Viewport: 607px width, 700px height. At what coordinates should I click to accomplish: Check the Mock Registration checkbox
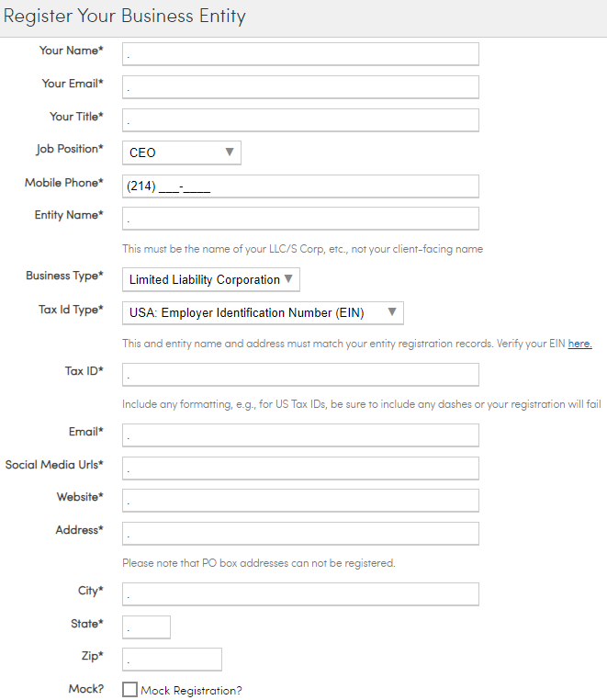pos(129,690)
